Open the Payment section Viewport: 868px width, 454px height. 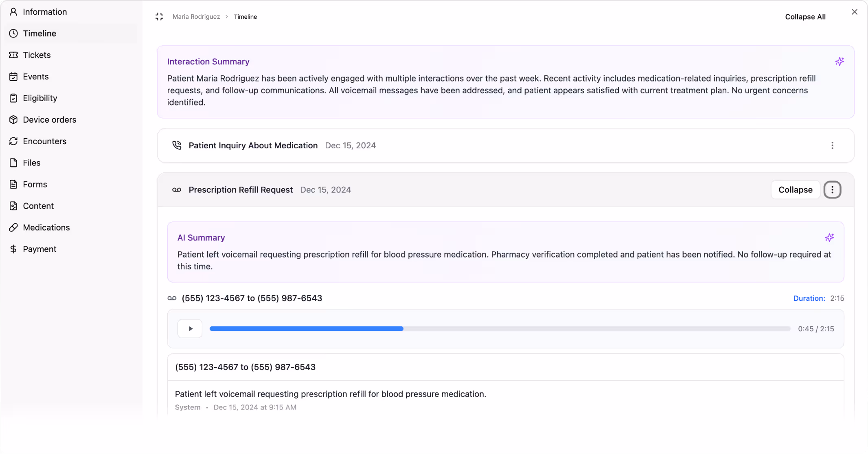tap(39, 249)
